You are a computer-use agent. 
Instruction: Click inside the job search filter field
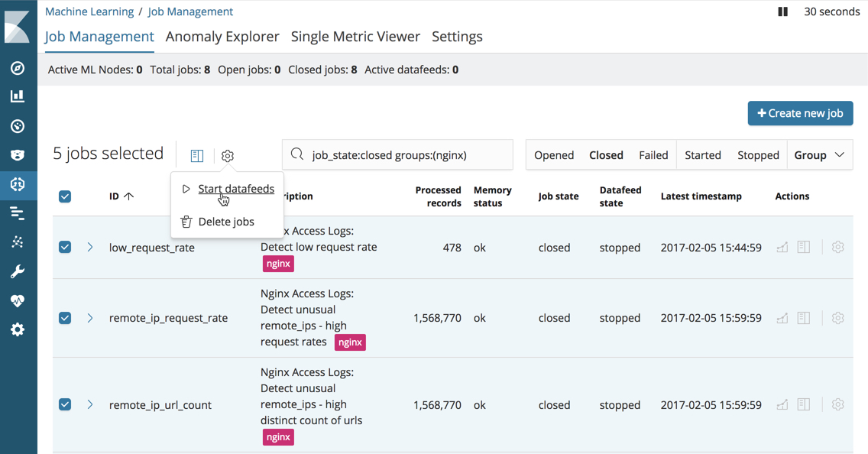[x=397, y=154]
